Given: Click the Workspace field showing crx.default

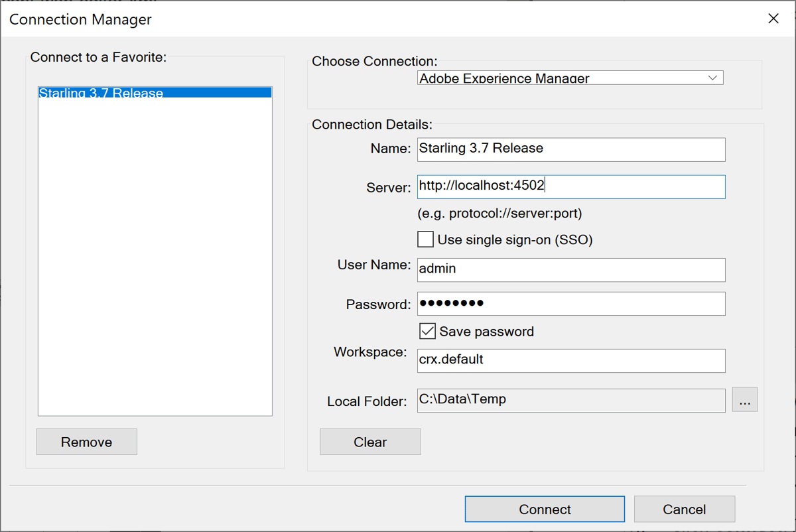Looking at the screenshot, I should pyautogui.click(x=570, y=360).
